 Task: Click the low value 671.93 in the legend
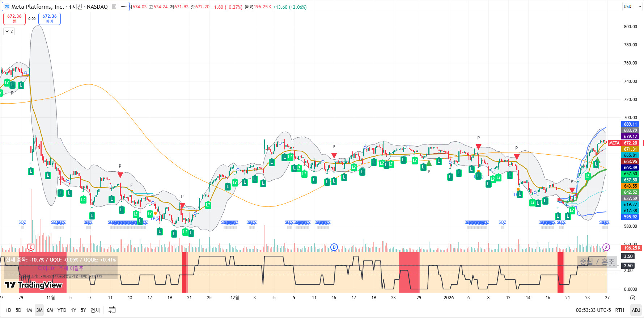pyautogui.click(x=181, y=7)
